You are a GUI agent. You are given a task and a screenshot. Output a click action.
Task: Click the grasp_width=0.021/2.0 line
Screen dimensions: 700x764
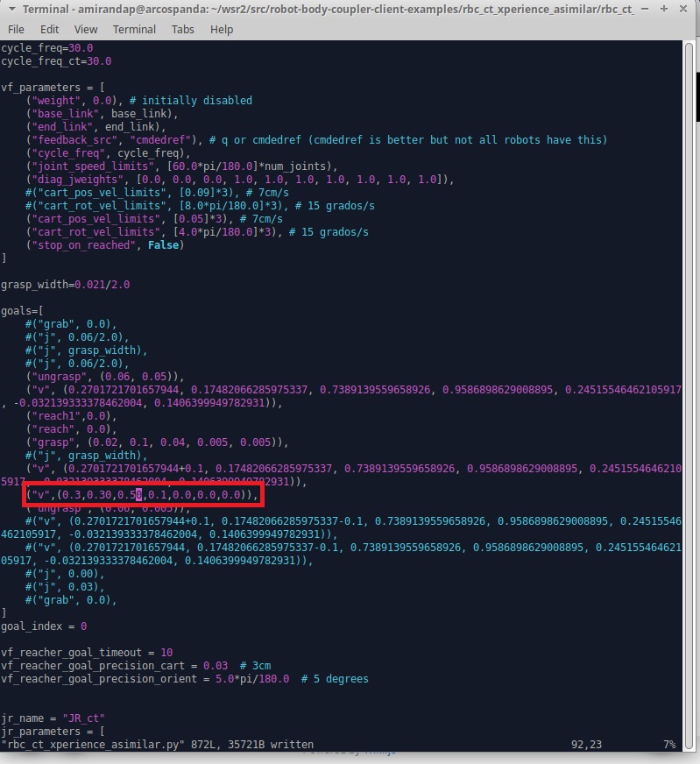65,285
